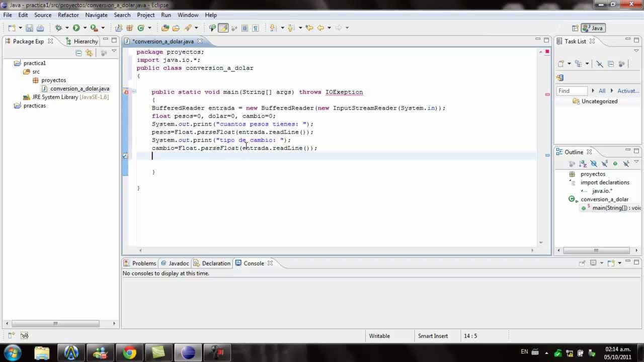Image resolution: width=644 pixels, height=362 pixels.
Task: Open New Class dropdown arrow
Action: tap(149, 28)
